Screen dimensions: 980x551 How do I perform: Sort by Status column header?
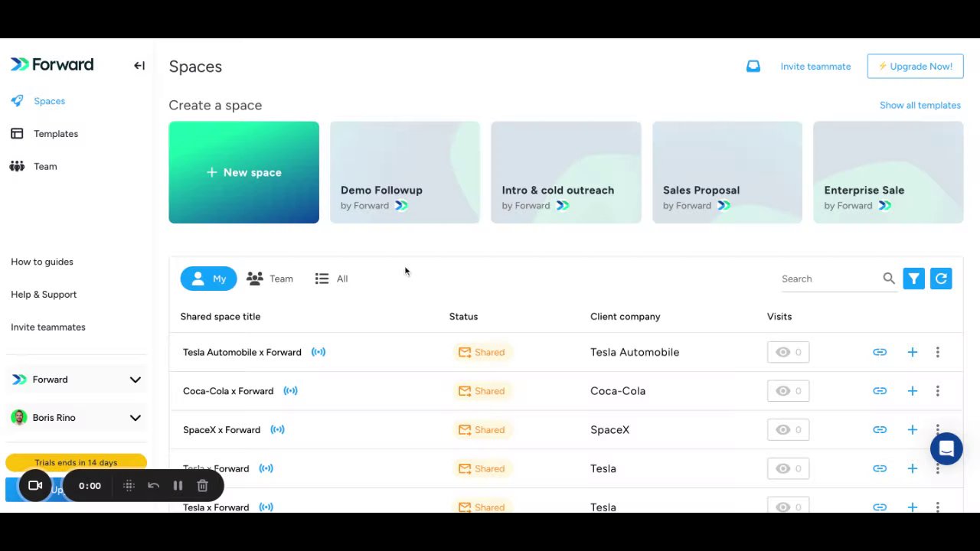463,317
